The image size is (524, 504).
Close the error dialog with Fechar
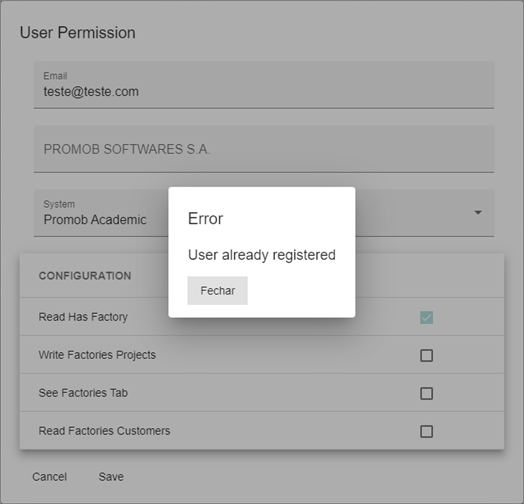coord(217,290)
